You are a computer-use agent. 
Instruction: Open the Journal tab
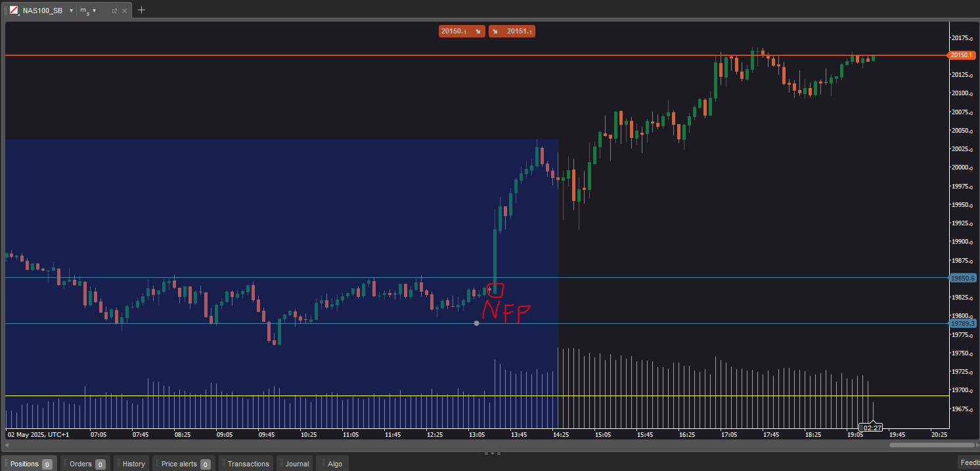[296, 464]
